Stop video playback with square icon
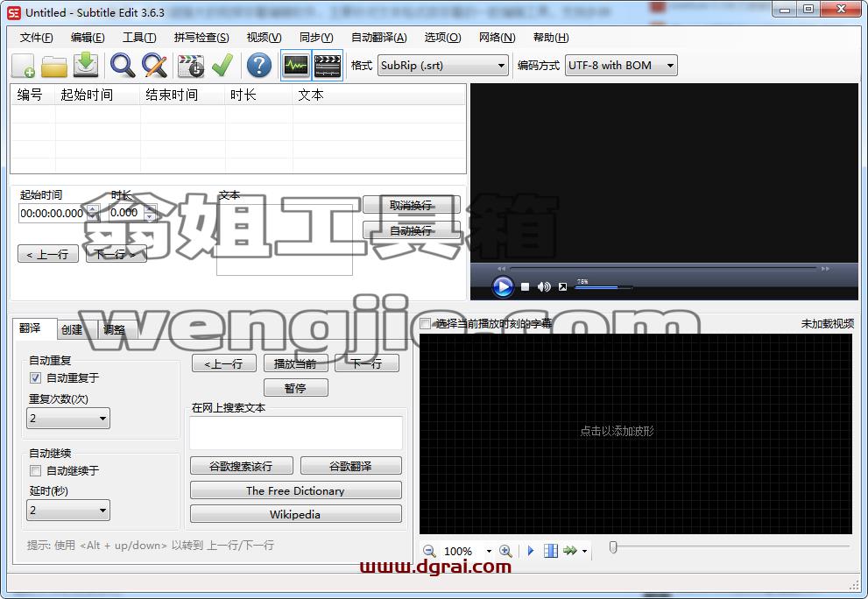The height and width of the screenshot is (599, 868). pos(526,286)
